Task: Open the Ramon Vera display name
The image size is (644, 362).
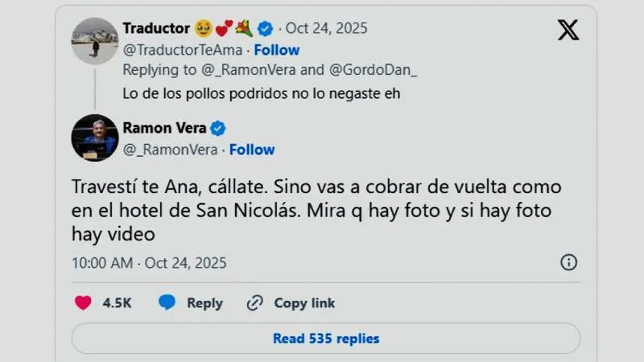Action: [165, 128]
